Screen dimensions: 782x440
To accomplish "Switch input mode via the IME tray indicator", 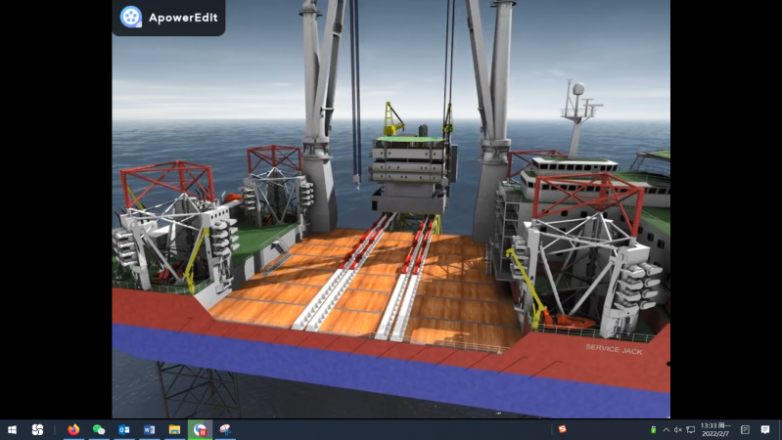I will pos(745,430).
